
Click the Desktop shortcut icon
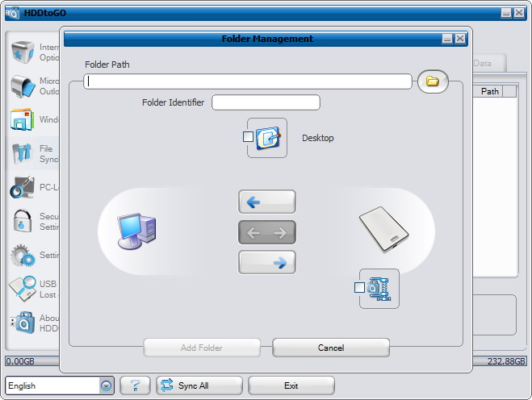(x=268, y=138)
